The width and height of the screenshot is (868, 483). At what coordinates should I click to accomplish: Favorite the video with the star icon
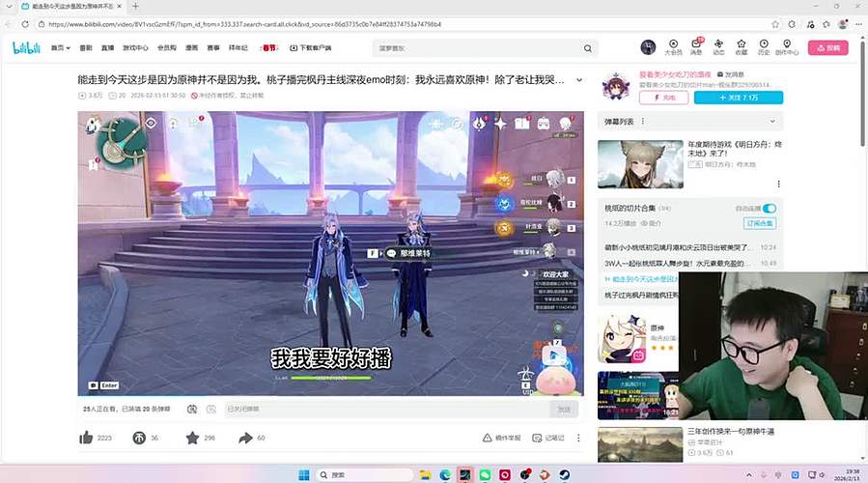click(192, 438)
